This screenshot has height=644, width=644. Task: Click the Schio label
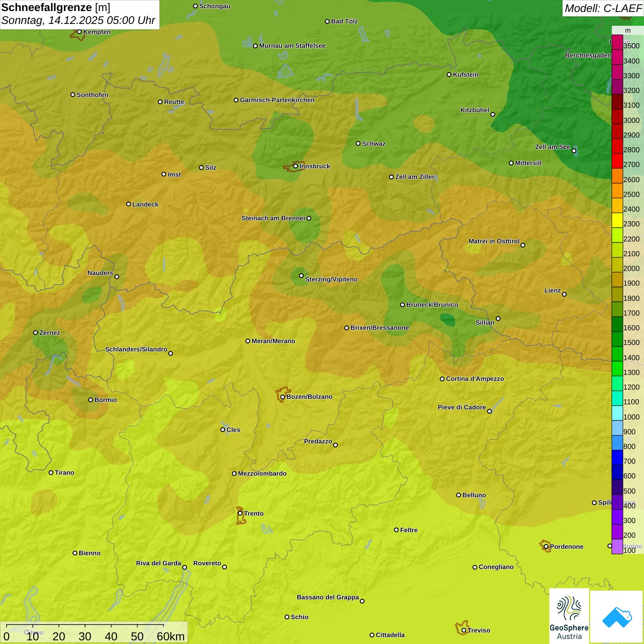299,617
